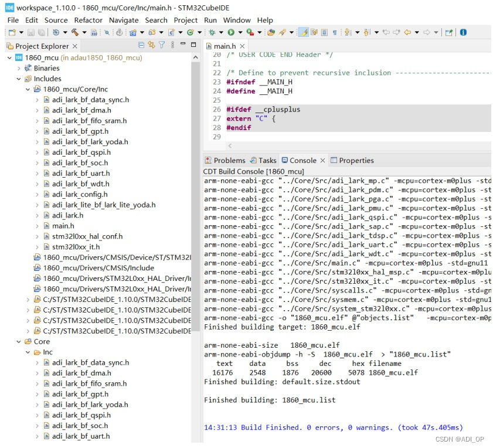Screen dimensions: 493x448
Task: Maximize the Project Explorer panel
Action: coord(193,45)
